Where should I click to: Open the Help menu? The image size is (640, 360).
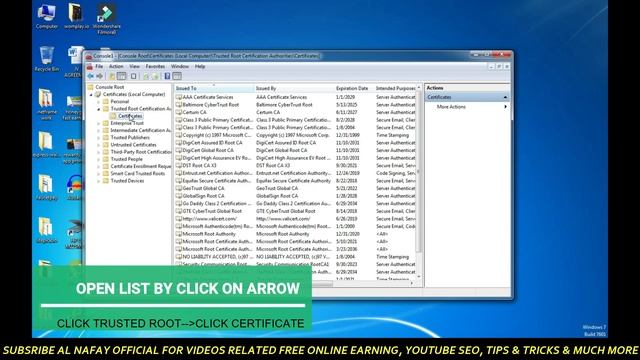[x=200, y=67]
